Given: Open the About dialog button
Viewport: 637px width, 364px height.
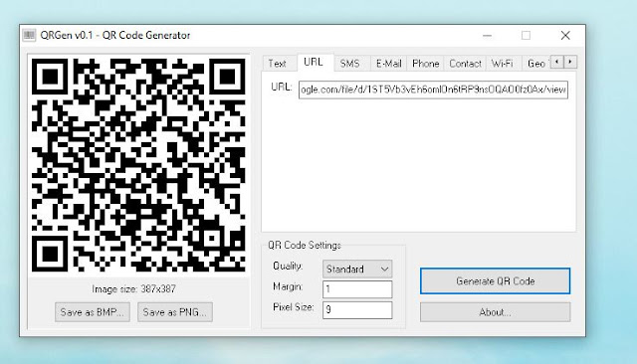Looking at the screenshot, I should click(495, 312).
